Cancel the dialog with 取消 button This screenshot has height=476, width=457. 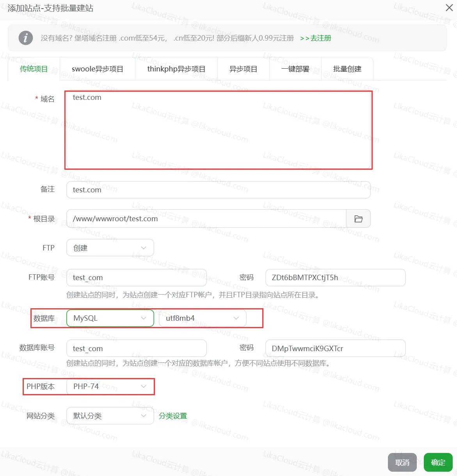tap(402, 462)
